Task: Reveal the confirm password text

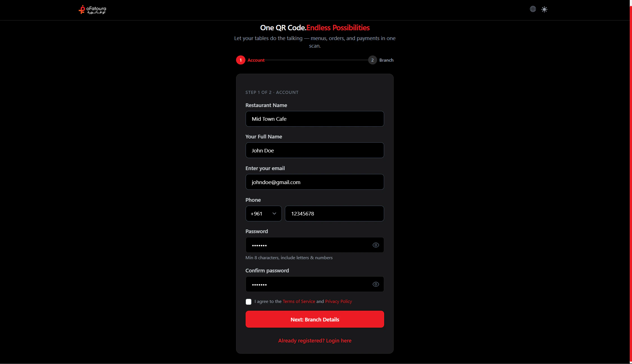Action: point(376,284)
